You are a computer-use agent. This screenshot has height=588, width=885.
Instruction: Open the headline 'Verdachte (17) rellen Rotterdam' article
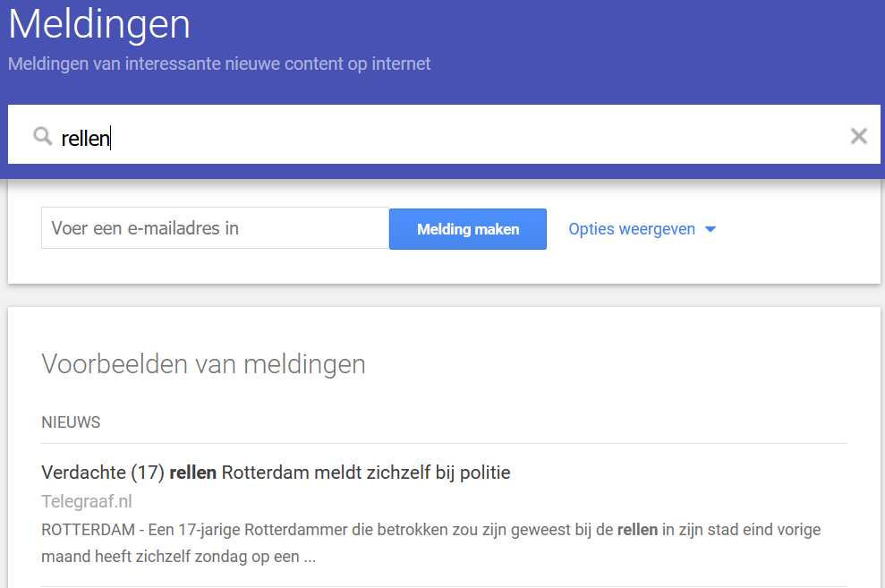point(276,473)
